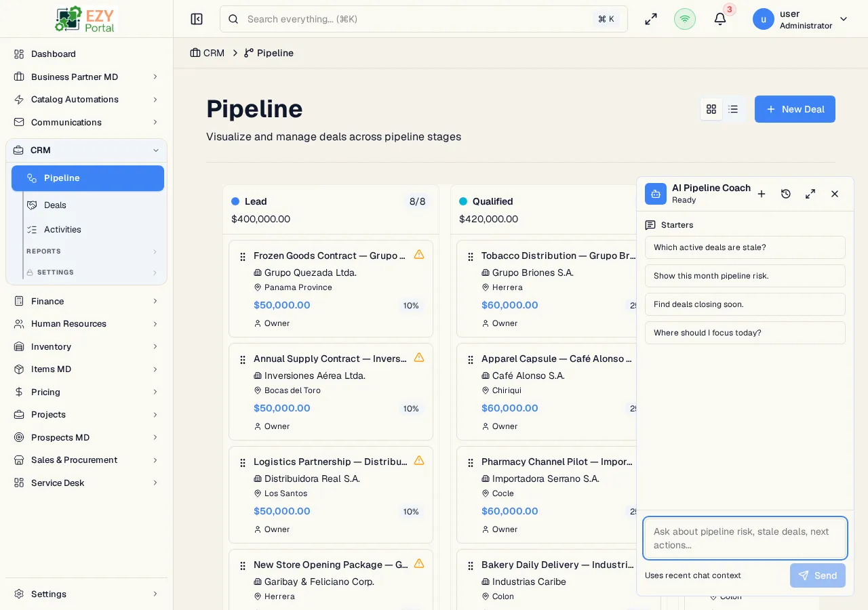Viewport: 868px width, 610px height.
Task: Click the CRM breadcrumb briefcase icon
Action: click(195, 53)
